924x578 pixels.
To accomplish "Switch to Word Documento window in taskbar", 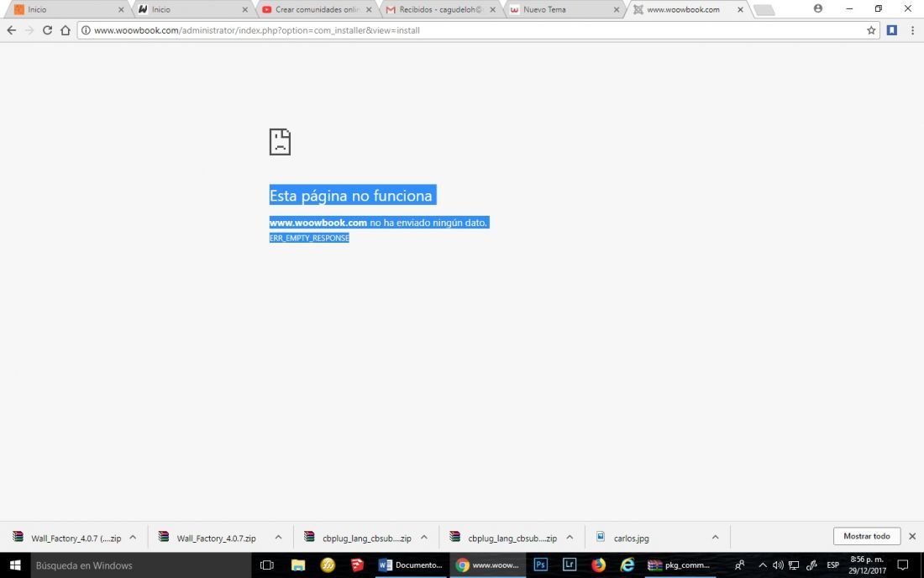I will tap(412, 565).
